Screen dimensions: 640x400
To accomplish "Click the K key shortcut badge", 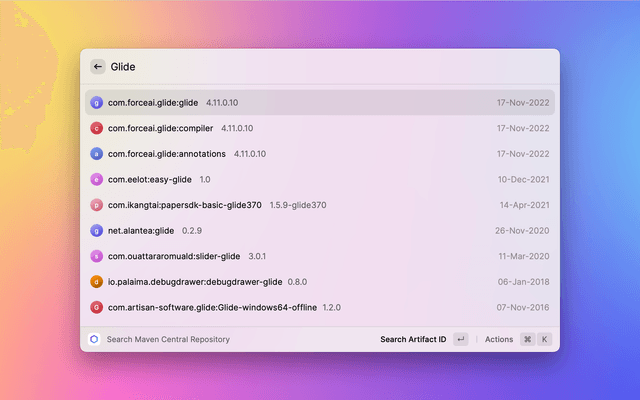I will (x=545, y=339).
